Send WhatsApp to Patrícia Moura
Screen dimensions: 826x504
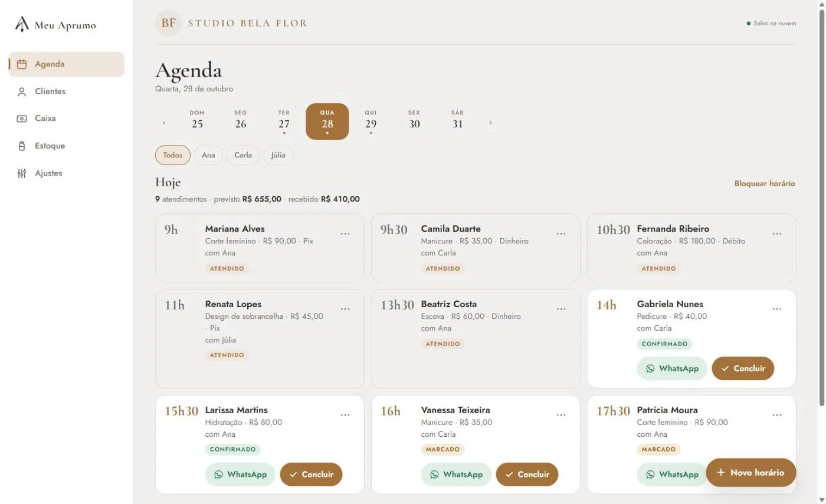pos(672,475)
